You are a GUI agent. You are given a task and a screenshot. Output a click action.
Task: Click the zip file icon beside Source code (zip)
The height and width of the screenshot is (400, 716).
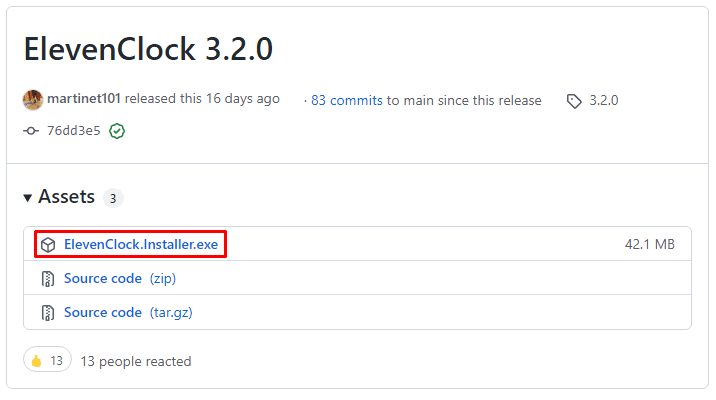(47, 279)
